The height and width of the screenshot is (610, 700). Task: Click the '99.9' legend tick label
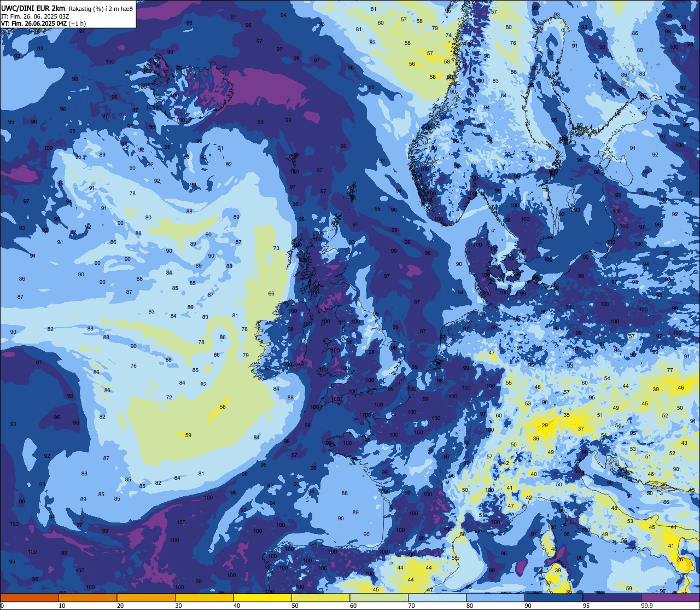point(647,606)
